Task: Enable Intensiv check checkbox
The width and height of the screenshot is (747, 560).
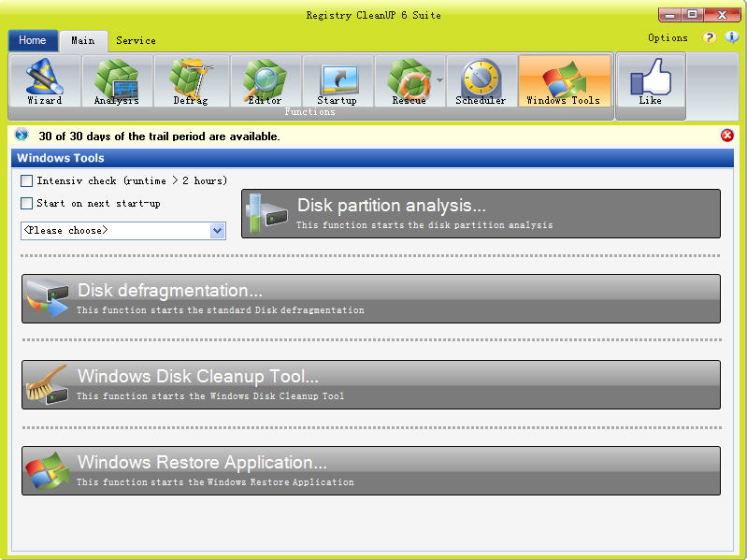Action: click(27, 181)
